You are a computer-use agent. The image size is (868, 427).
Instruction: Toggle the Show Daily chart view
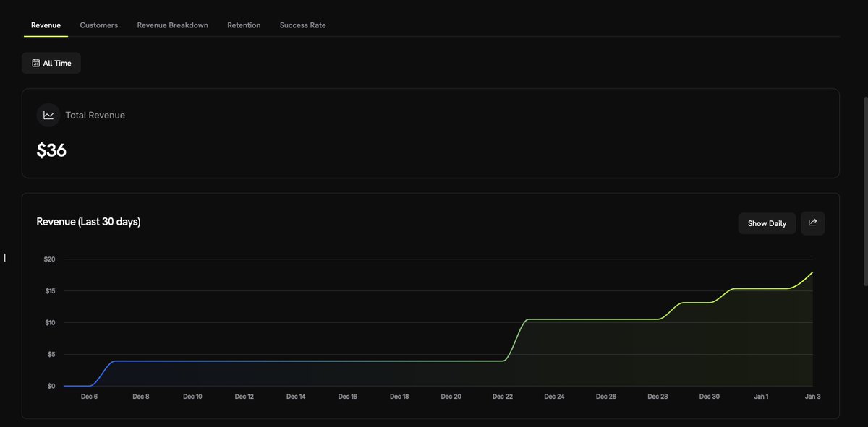767,223
